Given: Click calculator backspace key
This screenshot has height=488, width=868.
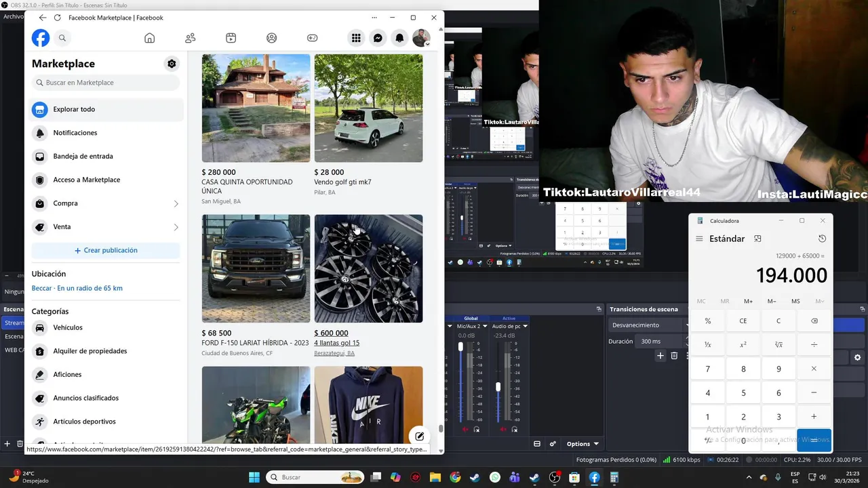Looking at the screenshot, I should (x=814, y=321).
